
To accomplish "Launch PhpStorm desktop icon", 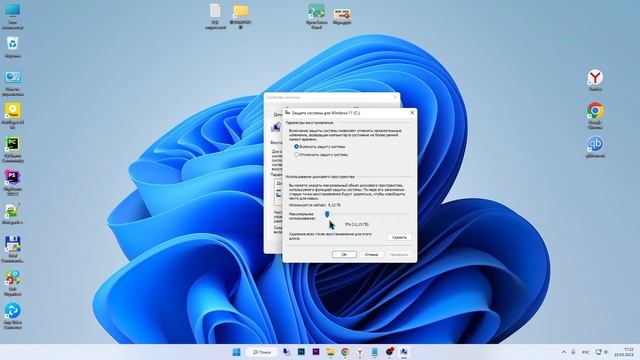I will click(13, 183).
